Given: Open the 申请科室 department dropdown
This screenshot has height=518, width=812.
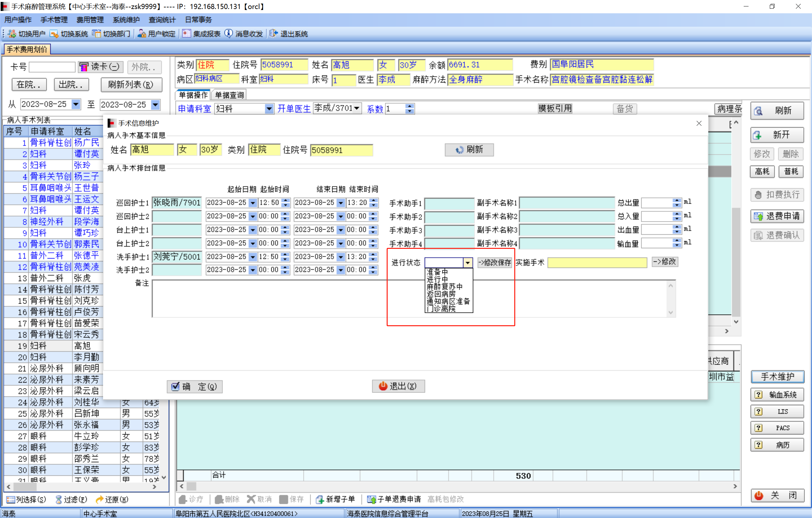Looking at the screenshot, I should click(269, 109).
